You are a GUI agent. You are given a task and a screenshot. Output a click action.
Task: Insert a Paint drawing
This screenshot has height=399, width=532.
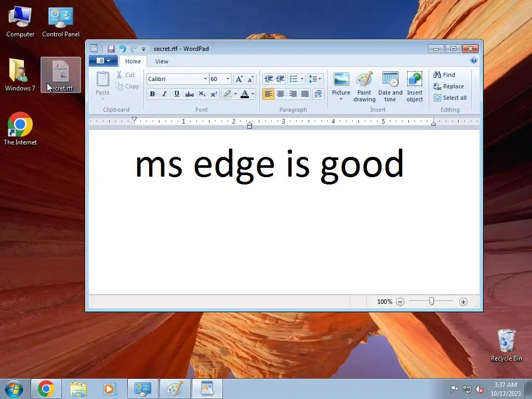[x=364, y=86]
